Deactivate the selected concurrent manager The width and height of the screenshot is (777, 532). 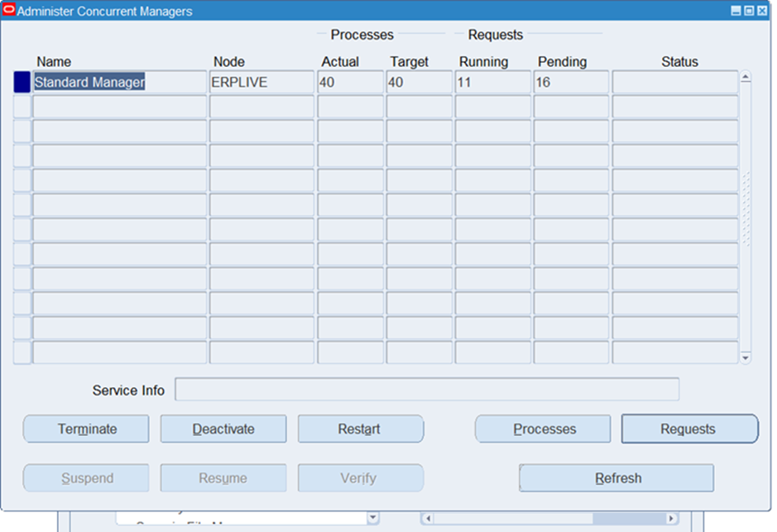pyautogui.click(x=223, y=429)
